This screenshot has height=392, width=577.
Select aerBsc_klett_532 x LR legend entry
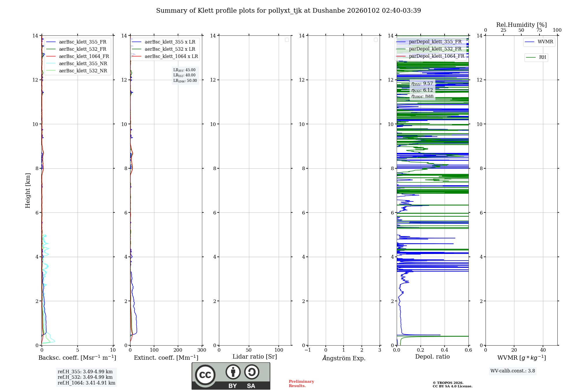pos(170,49)
